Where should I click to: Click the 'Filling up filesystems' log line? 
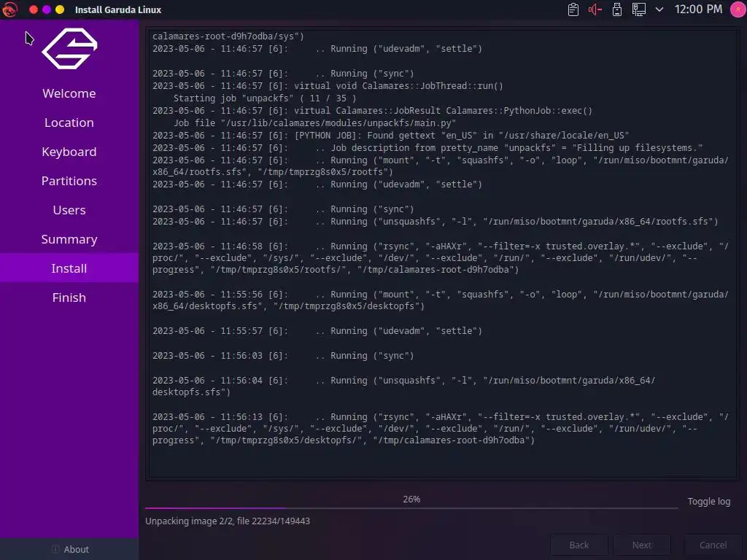(427, 147)
